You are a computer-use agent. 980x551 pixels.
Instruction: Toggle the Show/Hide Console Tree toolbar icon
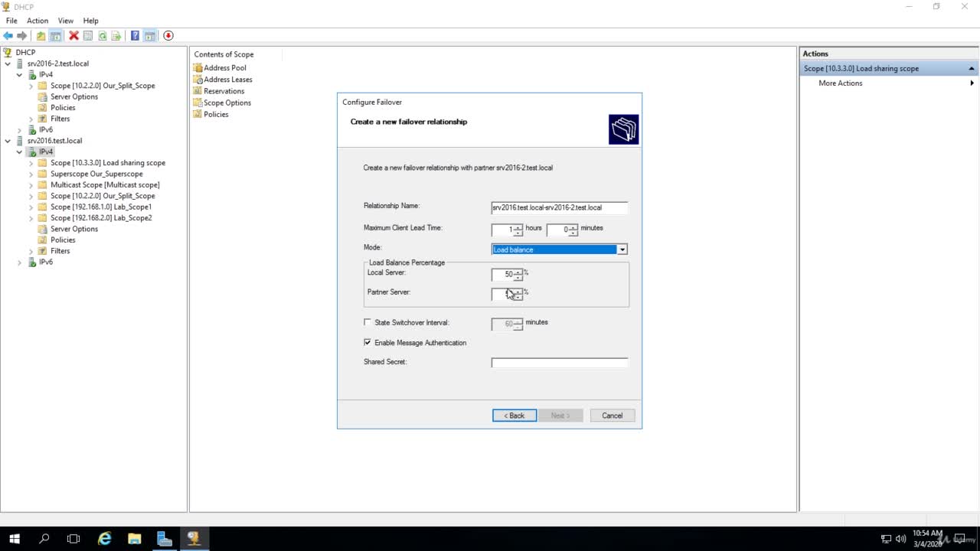coord(56,36)
